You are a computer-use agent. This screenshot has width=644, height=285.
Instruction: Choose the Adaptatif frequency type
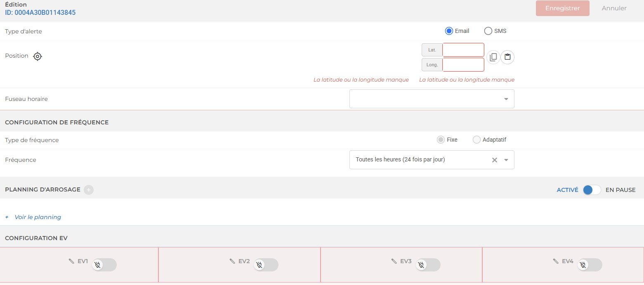click(477, 140)
